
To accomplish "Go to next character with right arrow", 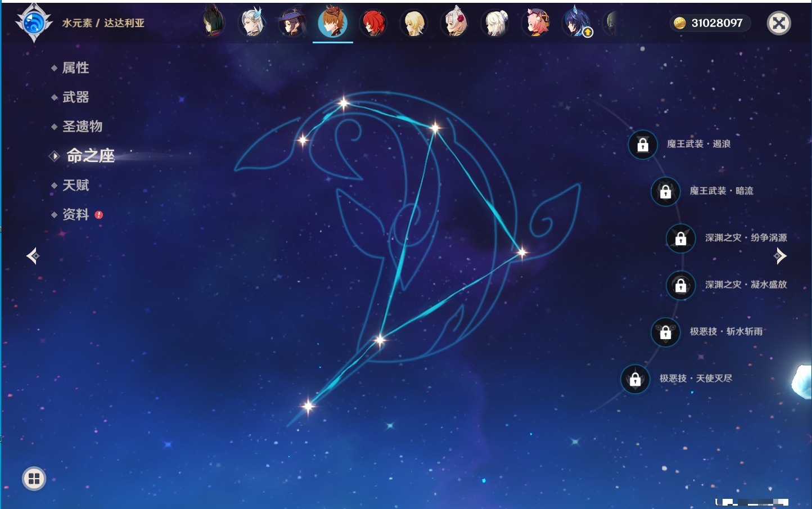I will point(780,256).
